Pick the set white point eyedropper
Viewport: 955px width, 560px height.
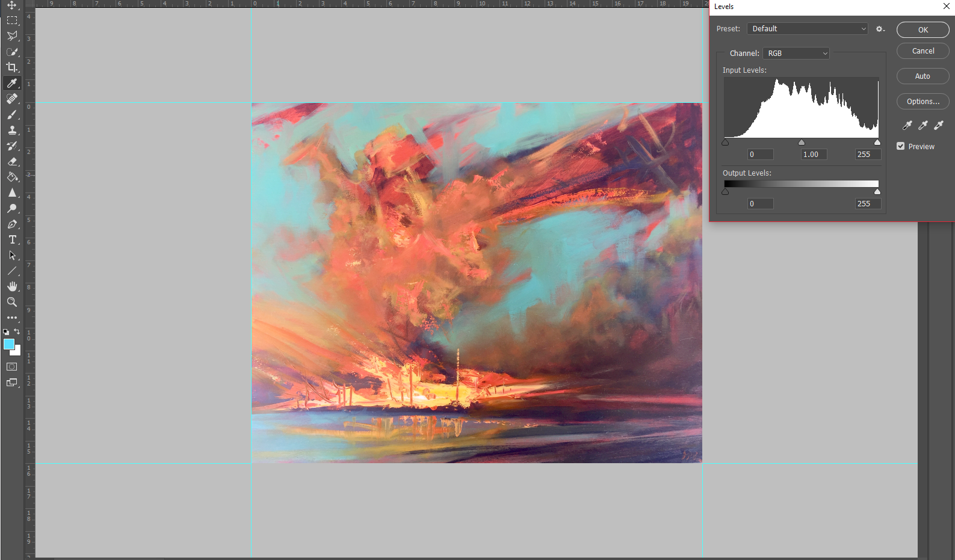tap(939, 125)
